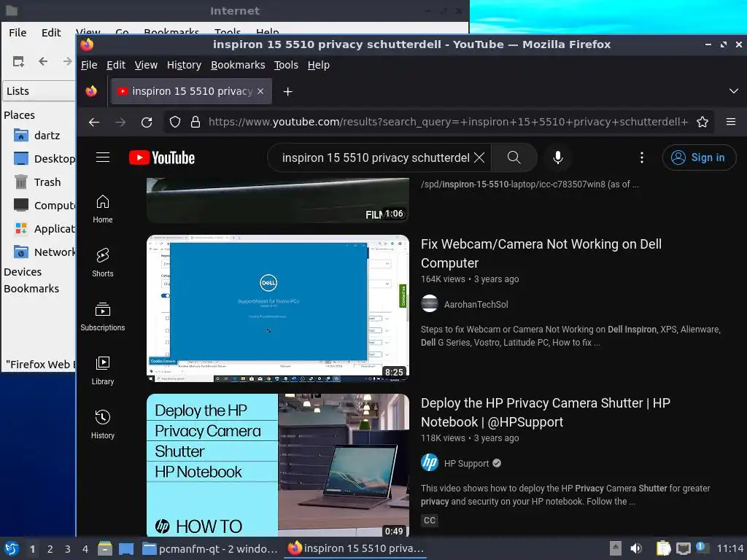Open Firefox View pinned icon
The image size is (747, 560).
click(91, 91)
